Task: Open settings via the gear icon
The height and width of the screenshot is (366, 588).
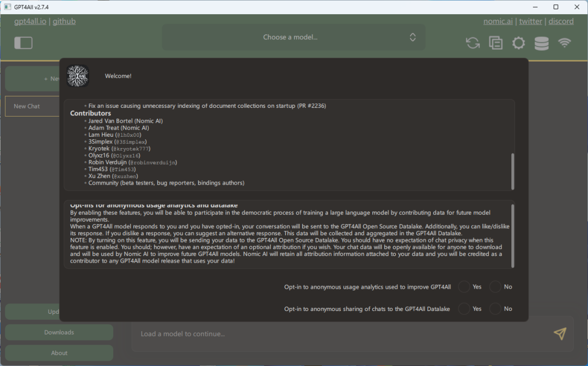Action: pos(519,42)
